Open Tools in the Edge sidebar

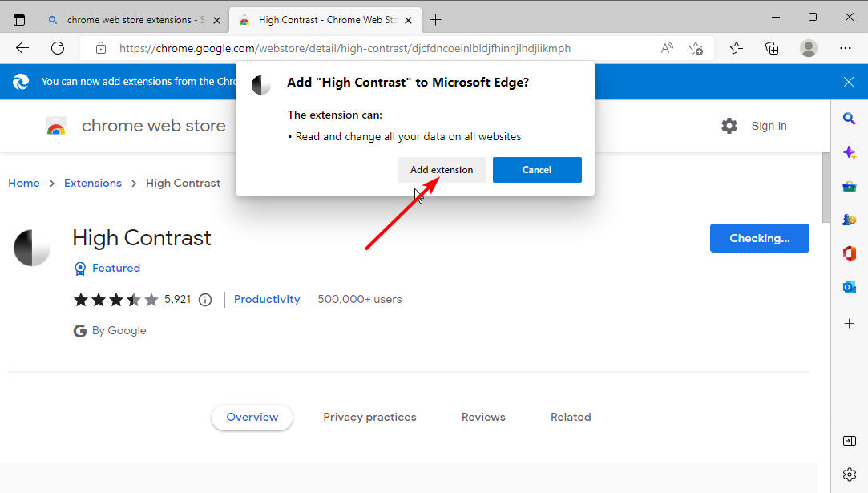(x=850, y=186)
